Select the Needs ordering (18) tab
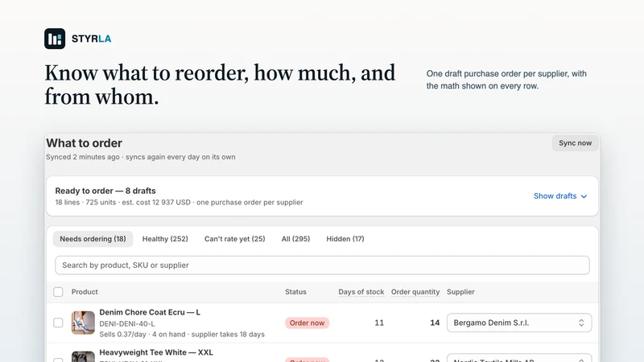This screenshot has height=362, width=644. tap(93, 239)
